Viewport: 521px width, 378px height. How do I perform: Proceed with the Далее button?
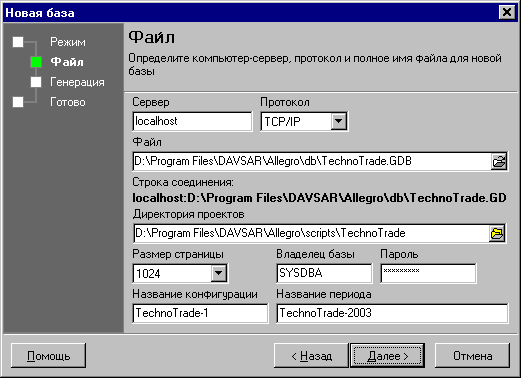(387, 356)
